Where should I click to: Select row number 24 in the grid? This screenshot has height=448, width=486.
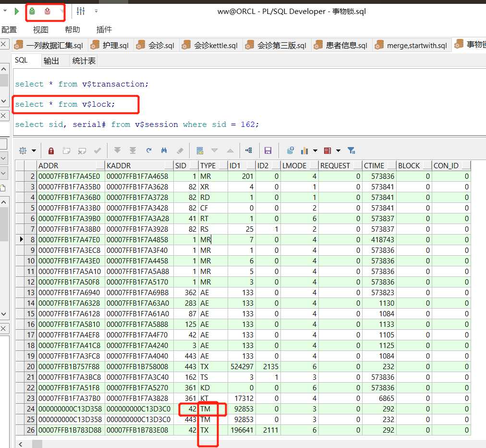(31, 409)
